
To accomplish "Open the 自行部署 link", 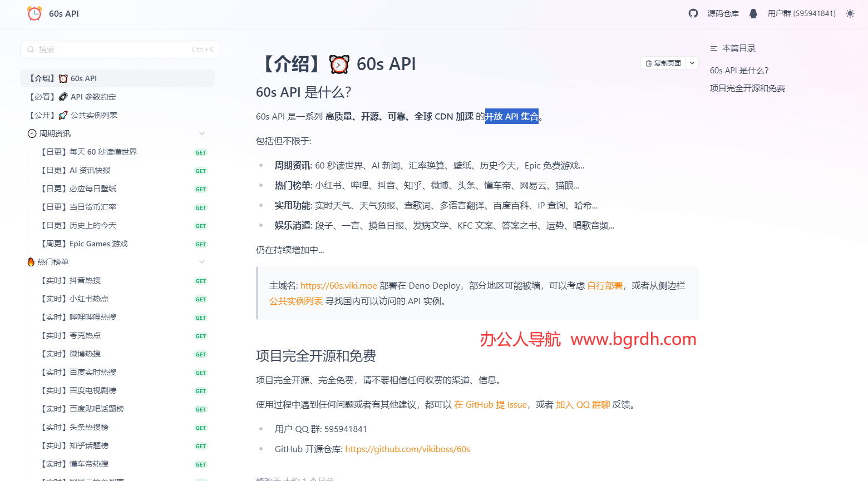I will tap(605, 285).
